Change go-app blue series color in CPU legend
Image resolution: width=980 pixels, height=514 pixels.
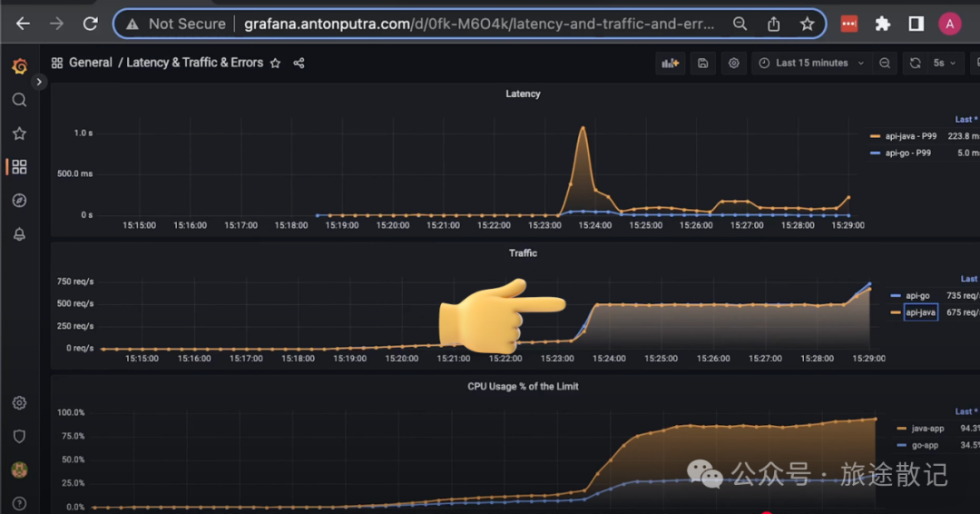(901, 445)
